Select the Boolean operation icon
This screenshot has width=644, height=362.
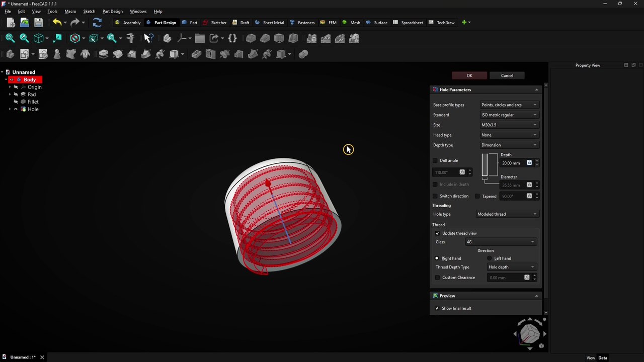pyautogui.click(x=303, y=54)
